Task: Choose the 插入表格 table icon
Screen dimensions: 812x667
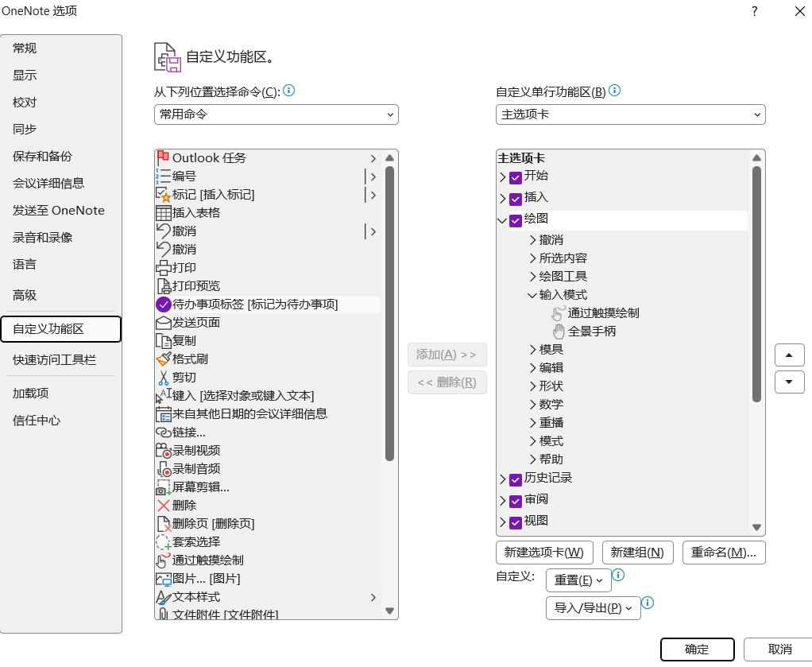Action: tap(163, 212)
